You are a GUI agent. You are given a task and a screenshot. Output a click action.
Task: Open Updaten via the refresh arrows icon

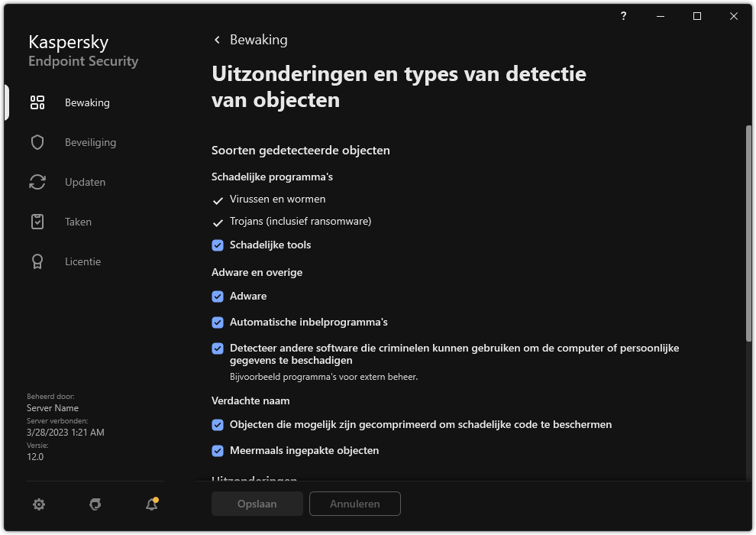tap(37, 181)
